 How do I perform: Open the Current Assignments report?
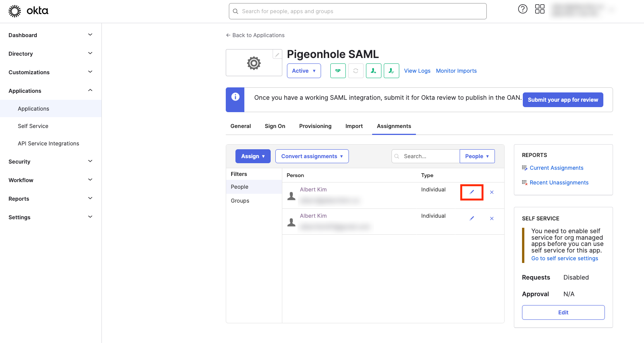coord(556,168)
